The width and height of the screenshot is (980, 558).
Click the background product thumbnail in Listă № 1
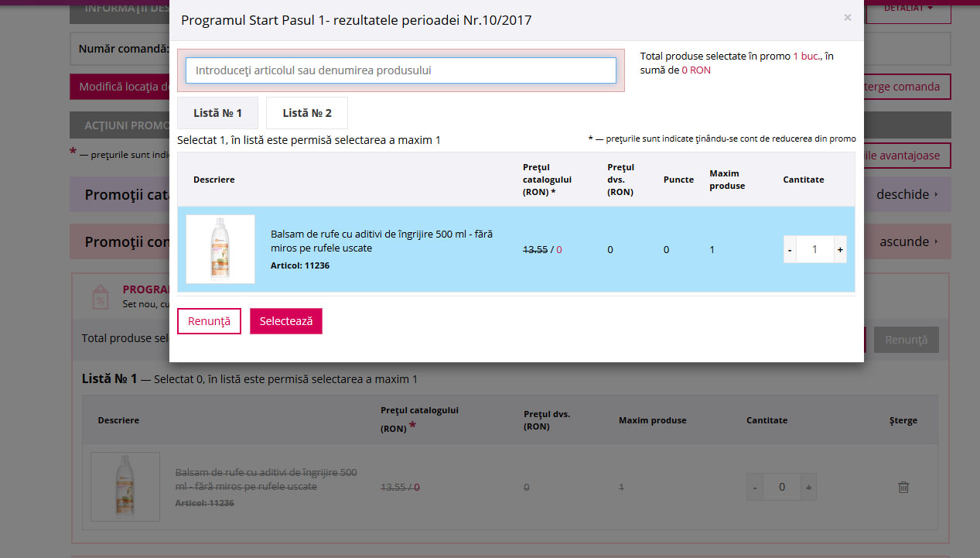tap(125, 487)
